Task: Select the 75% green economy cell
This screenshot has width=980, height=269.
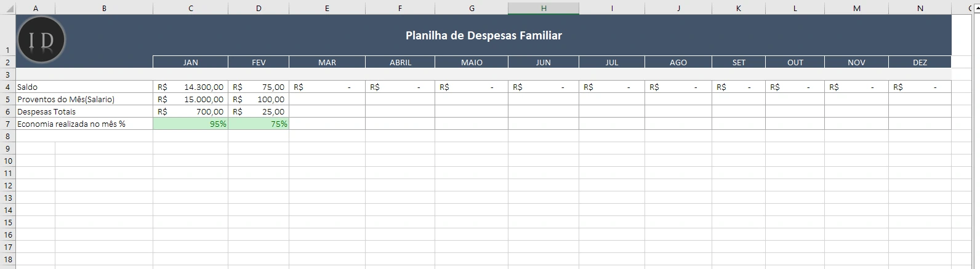Action: (259, 124)
